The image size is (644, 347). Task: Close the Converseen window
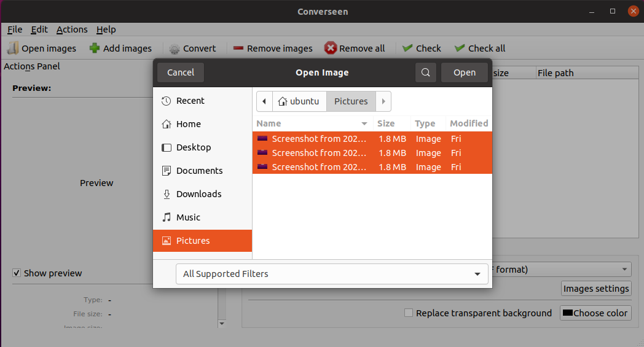pos(633,11)
